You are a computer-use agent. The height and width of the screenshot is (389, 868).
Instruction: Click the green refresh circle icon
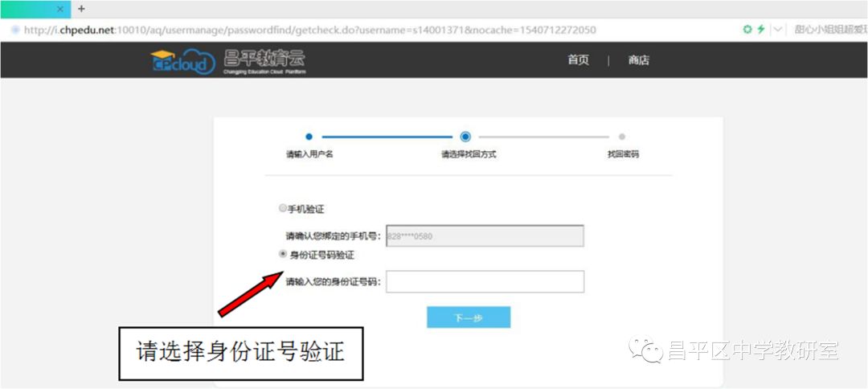pyautogui.click(x=748, y=30)
